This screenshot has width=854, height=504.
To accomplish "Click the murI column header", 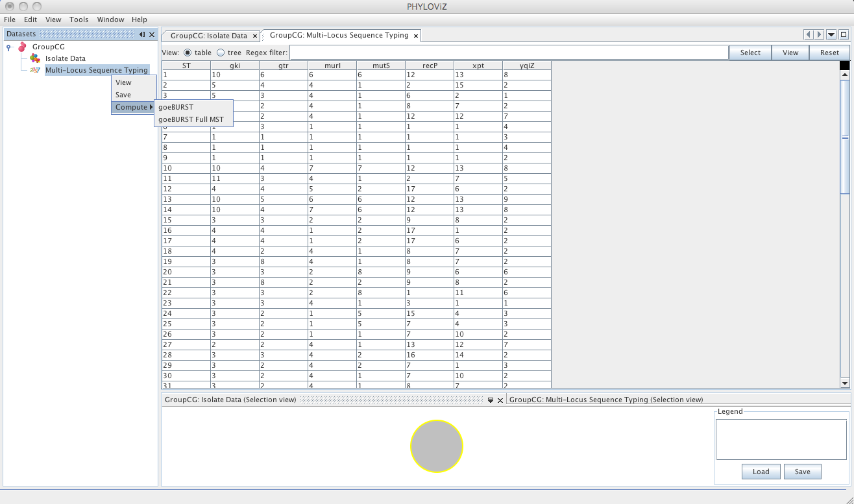I will point(332,66).
